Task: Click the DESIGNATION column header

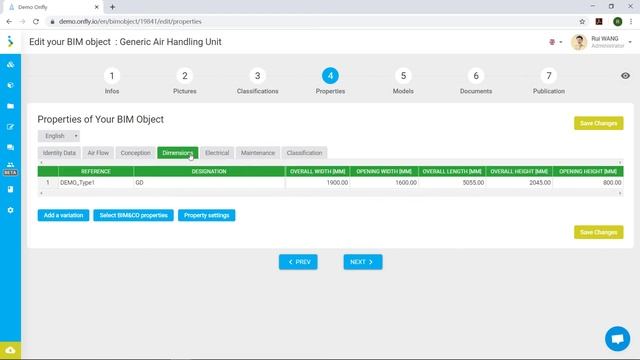Action: [x=209, y=171]
